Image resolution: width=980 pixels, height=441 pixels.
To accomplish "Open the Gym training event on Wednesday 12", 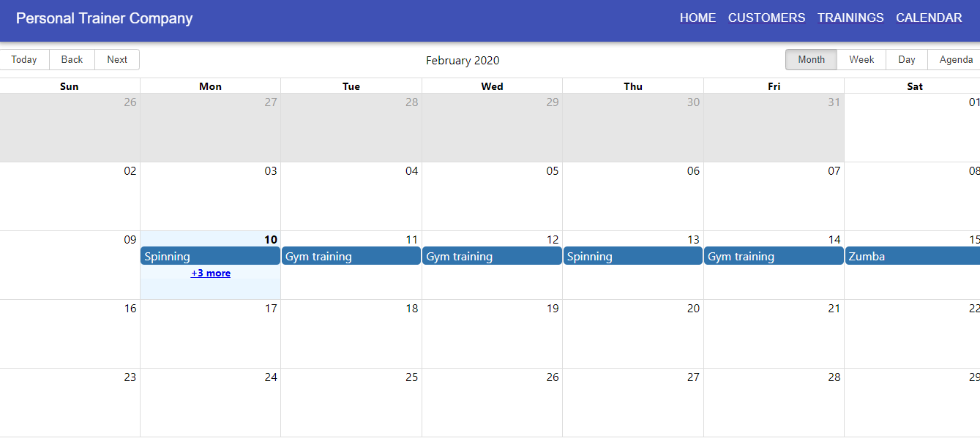I will 492,256.
